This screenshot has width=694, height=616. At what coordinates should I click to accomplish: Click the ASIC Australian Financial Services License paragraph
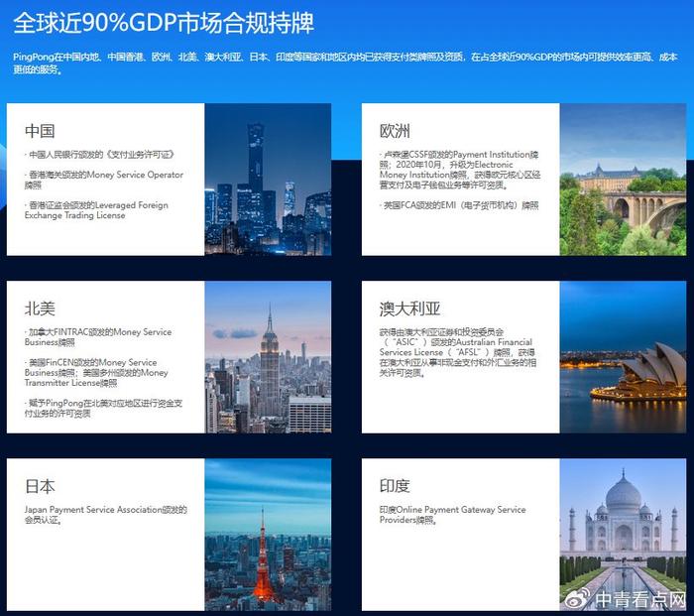pos(458,352)
